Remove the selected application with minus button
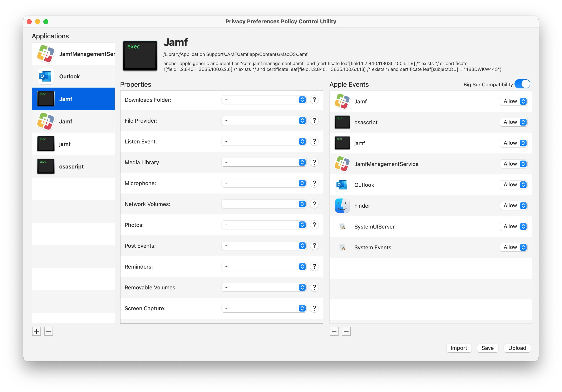Viewport: 562px width, 392px height. (48, 332)
